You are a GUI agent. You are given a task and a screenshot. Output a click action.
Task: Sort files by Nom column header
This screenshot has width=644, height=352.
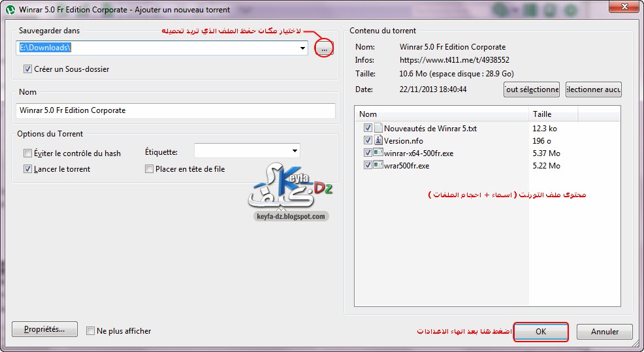(x=442, y=114)
